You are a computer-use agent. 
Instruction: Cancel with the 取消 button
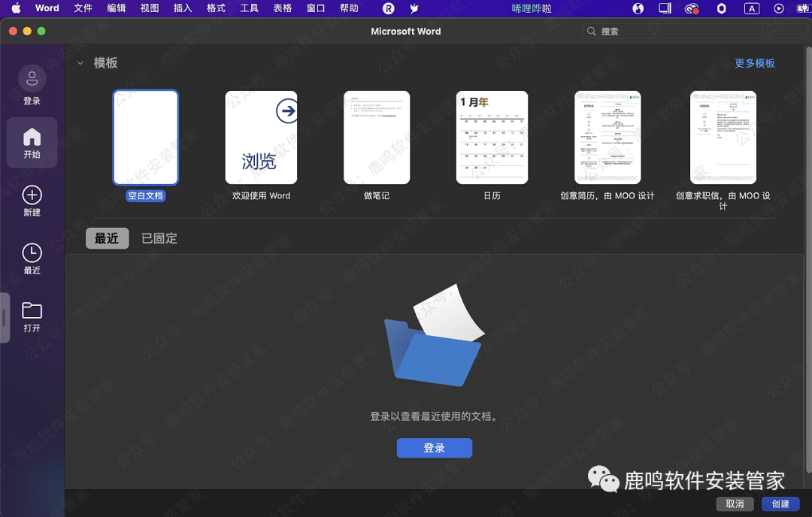[735, 503]
